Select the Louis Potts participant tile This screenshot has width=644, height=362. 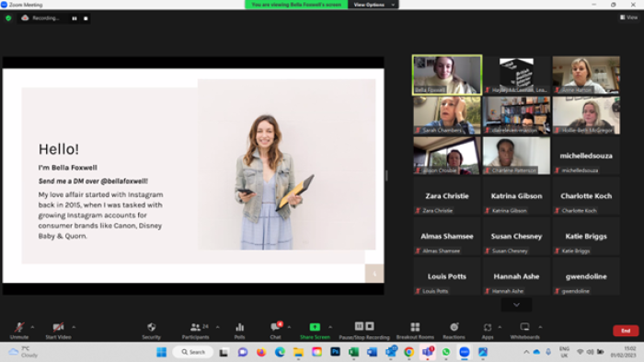click(x=447, y=276)
